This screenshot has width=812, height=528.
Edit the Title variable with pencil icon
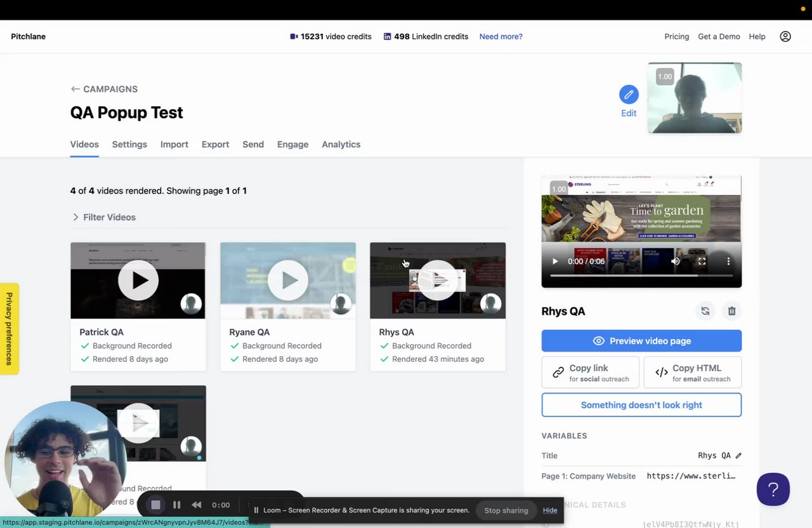[738, 456]
